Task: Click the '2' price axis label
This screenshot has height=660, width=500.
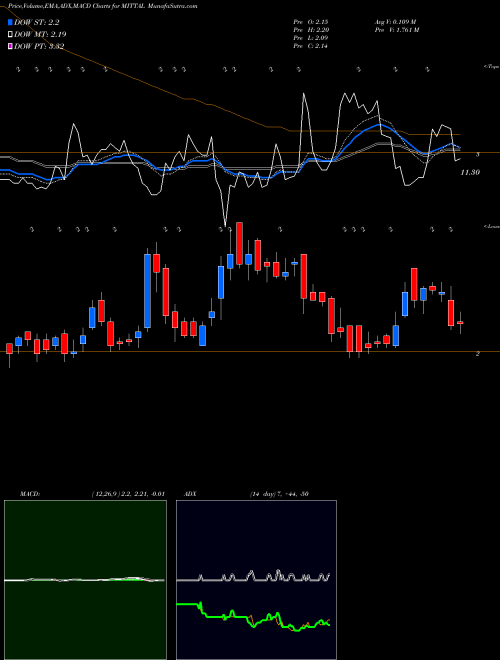Action: coord(478,354)
